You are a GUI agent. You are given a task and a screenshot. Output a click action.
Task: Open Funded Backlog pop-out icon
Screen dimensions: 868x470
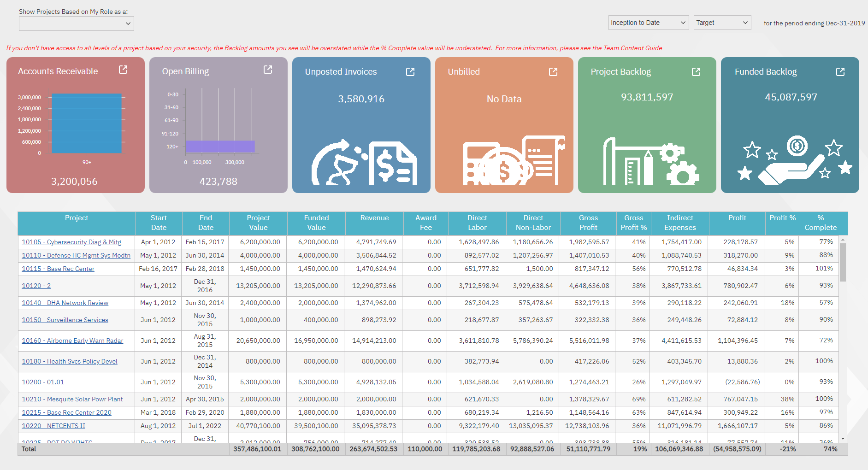click(840, 71)
